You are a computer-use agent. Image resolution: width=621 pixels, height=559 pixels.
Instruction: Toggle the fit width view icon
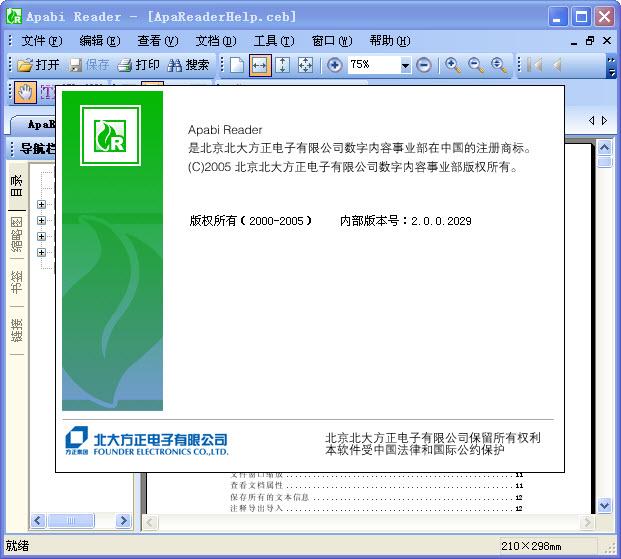[260, 65]
